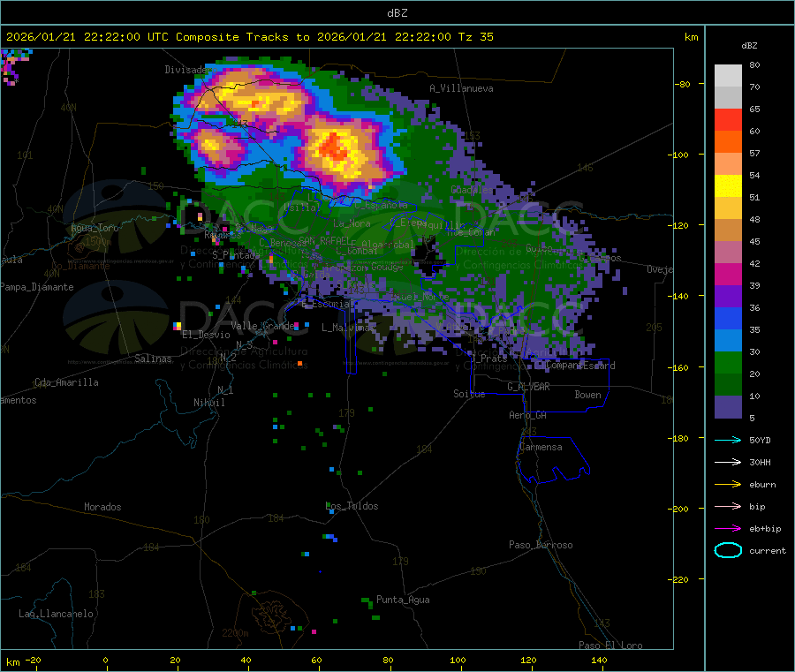Click the 'Aero_GA' place label
The width and height of the screenshot is (795, 672).
coord(527,416)
